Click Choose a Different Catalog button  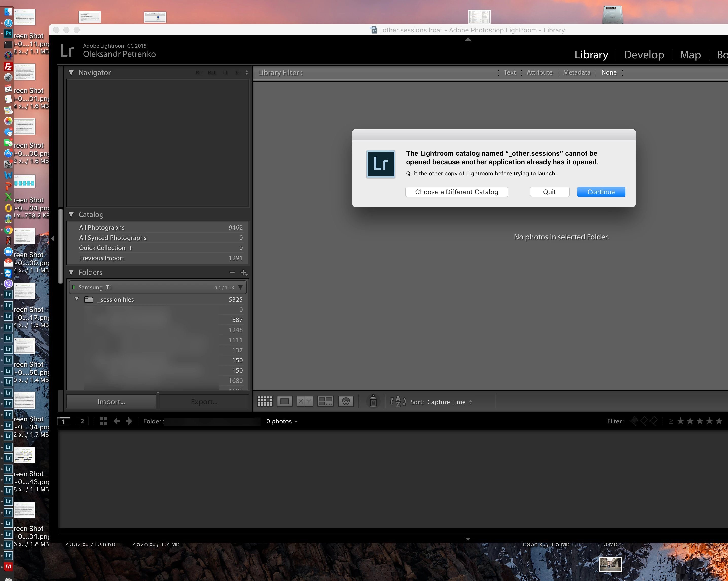(456, 192)
